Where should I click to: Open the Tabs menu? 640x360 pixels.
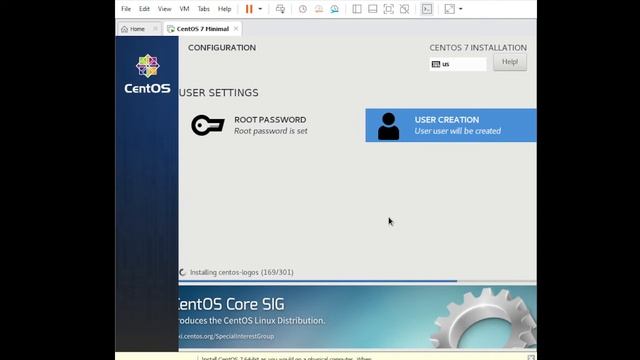(x=203, y=9)
